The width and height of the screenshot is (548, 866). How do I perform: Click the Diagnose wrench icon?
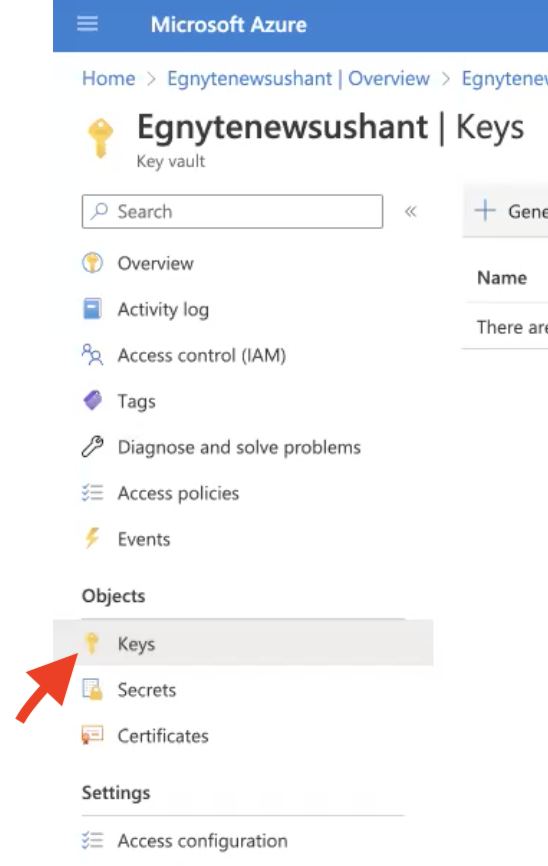pyautogui.click(x=92, y=446)
